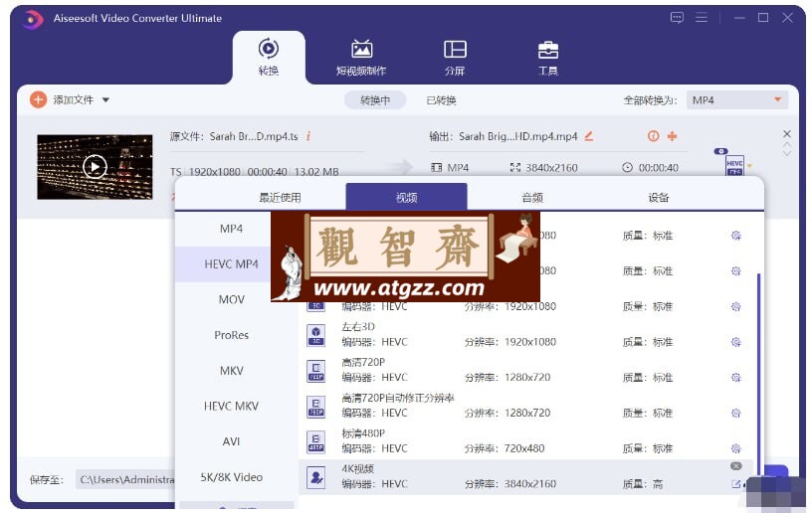Click resolution 720x480 in 标清480P row
This screenshot has width=812, height=513.
coord(524,448)
